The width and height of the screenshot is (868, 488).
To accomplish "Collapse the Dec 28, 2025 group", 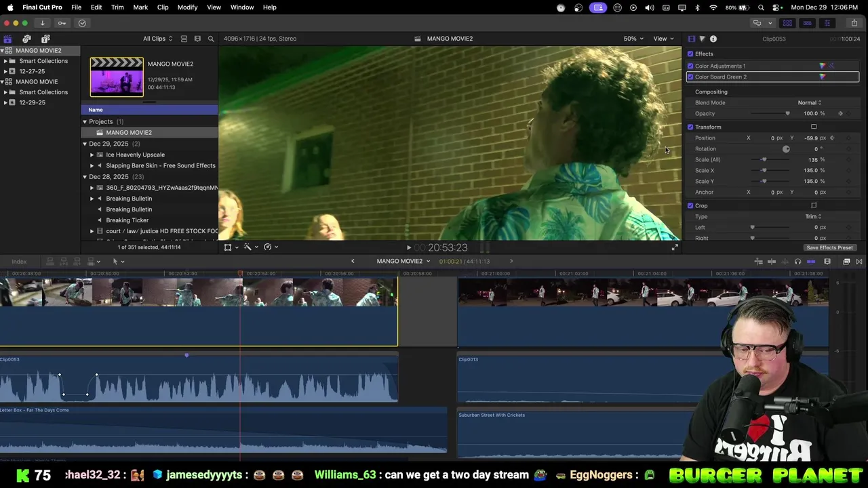I will (x=85, y=176).
